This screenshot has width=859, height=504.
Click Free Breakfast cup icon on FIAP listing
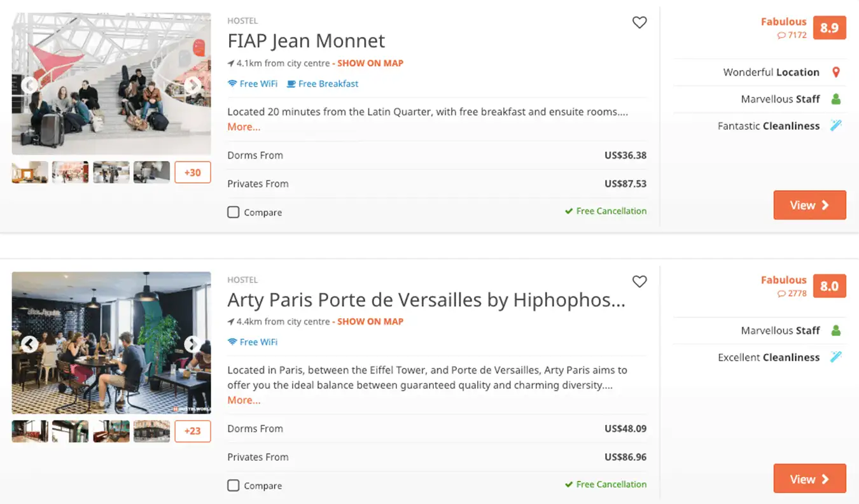(291, 83)
